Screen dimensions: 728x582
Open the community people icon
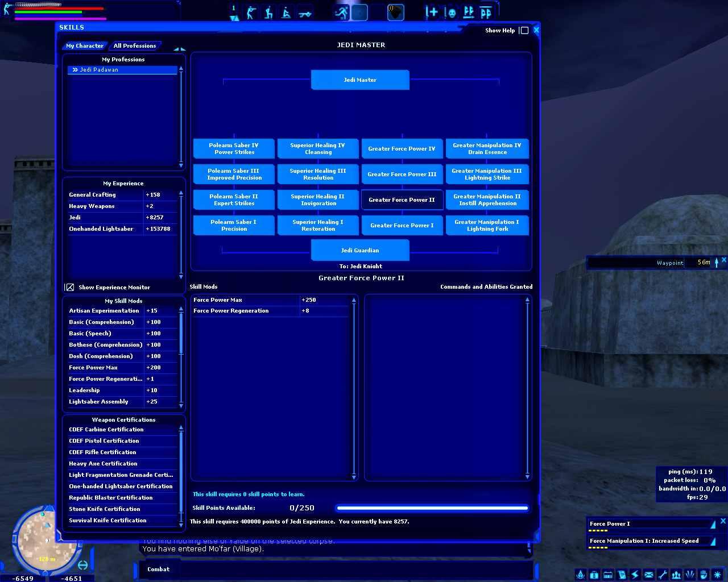pyautogui.click(x=676, y=575)
